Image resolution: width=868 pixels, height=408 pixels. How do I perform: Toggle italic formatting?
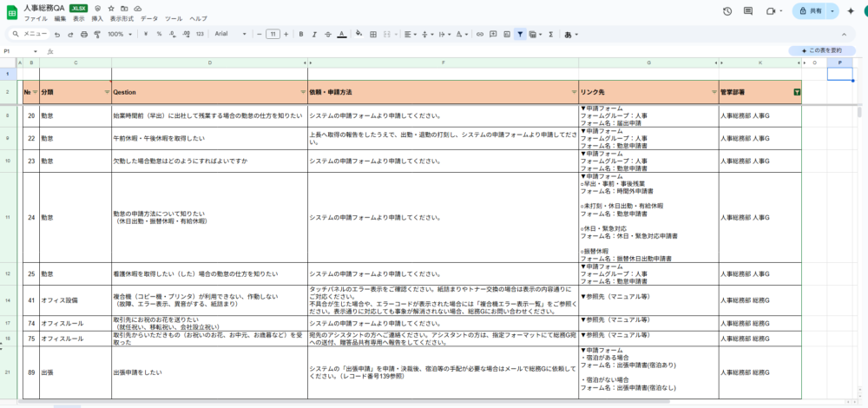[x=313, y=34]
